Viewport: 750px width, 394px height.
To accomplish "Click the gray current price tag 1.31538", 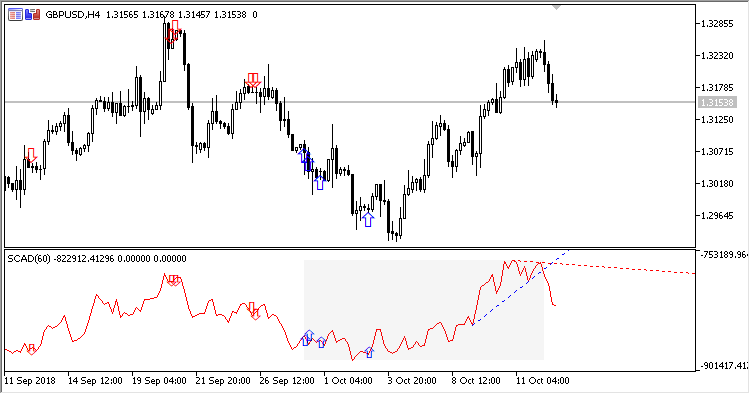I will 717,102.
